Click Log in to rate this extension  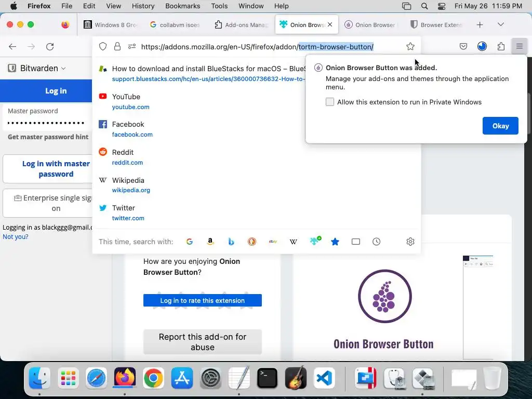coord(202,301)
